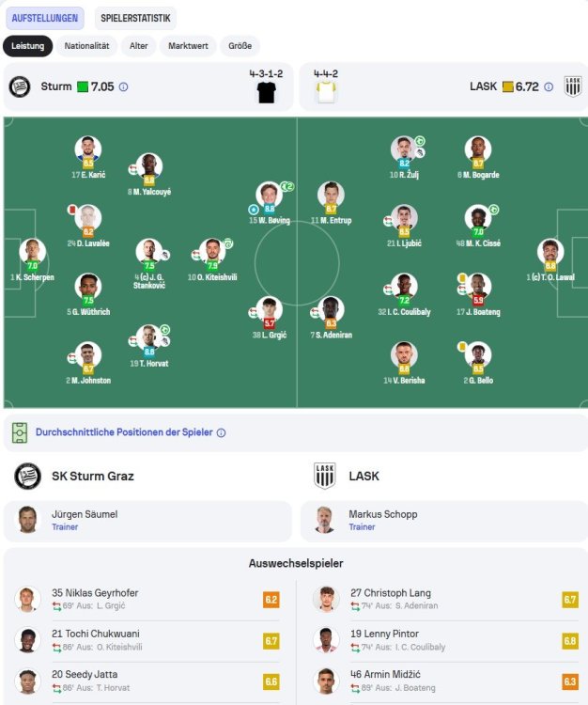Select the Größe filter chip
This screenshot has width=588, height=705.
240,46
